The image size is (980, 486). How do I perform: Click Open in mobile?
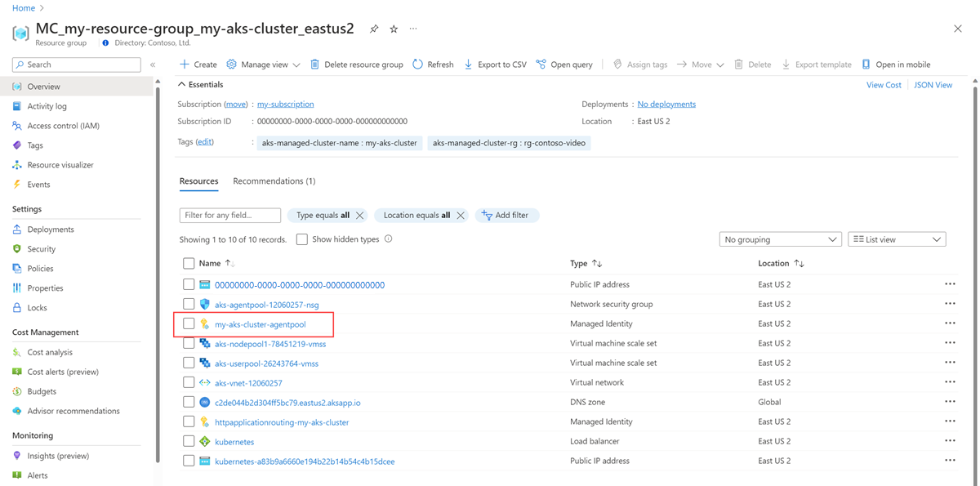[x=896, y=65]
